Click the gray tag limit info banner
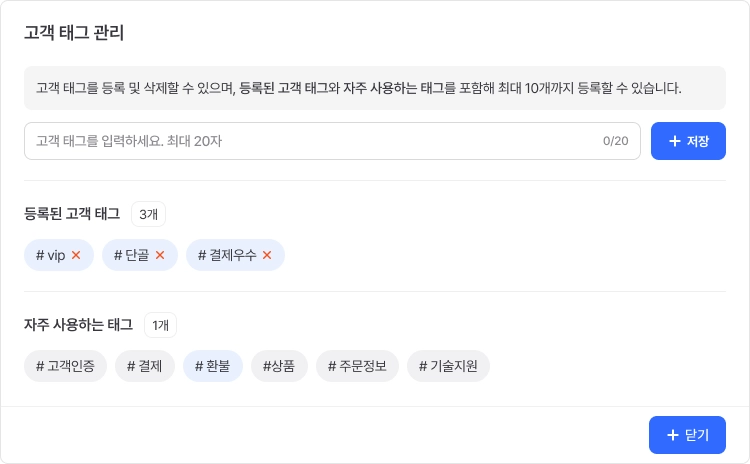Viewport: 750px width, 464px height. (x=374, y=88)
